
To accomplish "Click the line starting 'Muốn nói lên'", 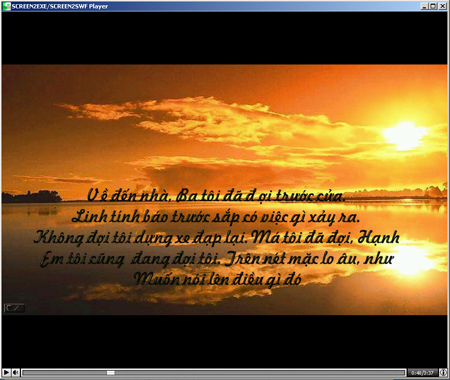I will [218, 279].
